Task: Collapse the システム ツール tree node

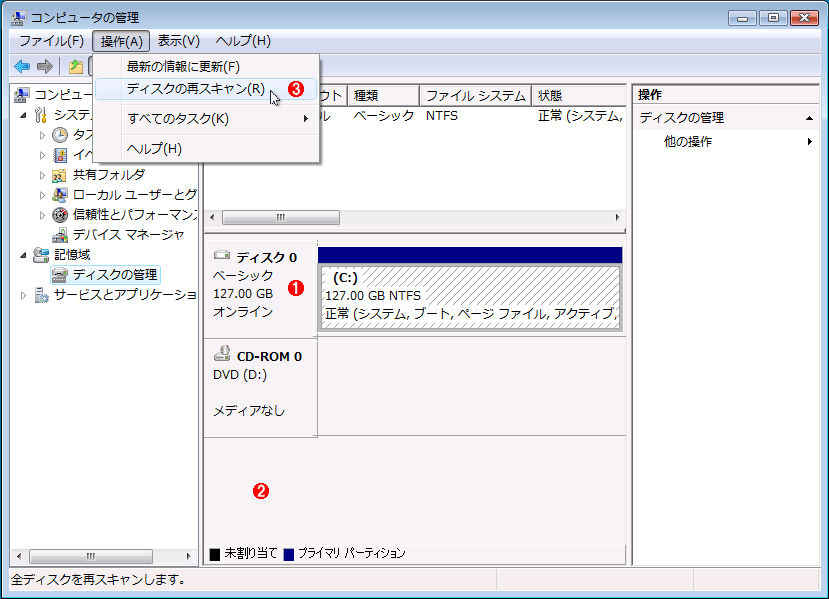Action: (23, 115)
